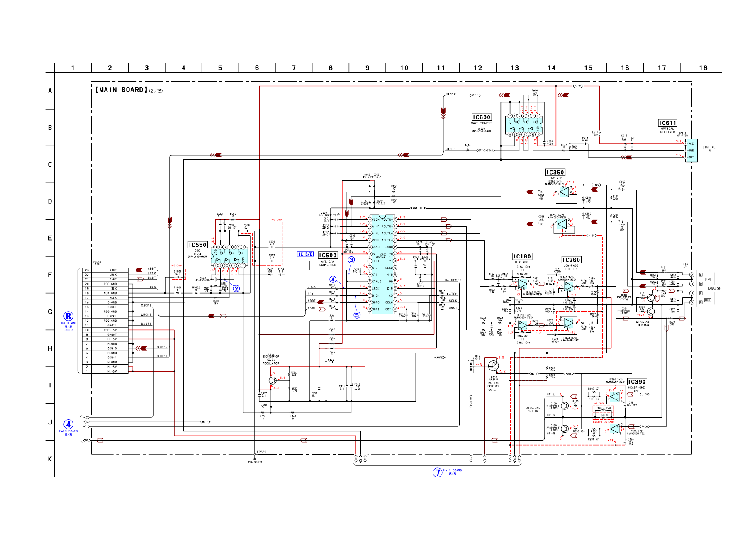Viewport: 745px width, 560px height.
Task: Click the IC160 mix amp label
Action: point(522,257)
